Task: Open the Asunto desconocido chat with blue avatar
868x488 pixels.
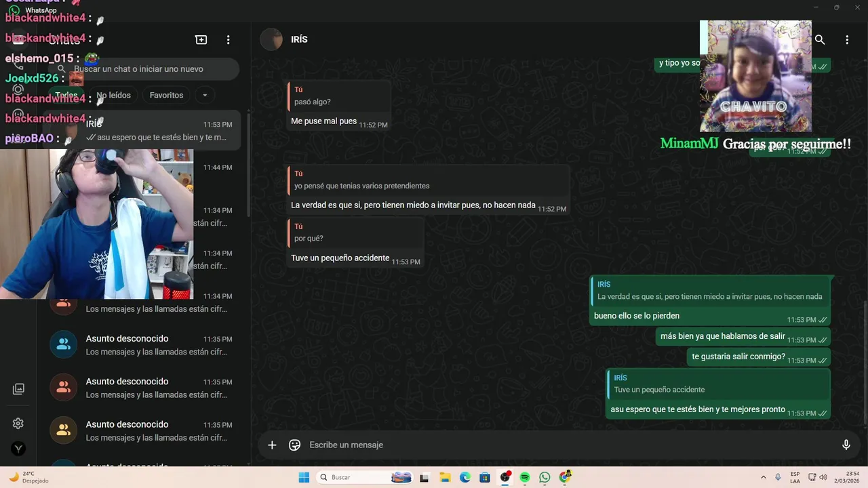Action: point(141,344)
